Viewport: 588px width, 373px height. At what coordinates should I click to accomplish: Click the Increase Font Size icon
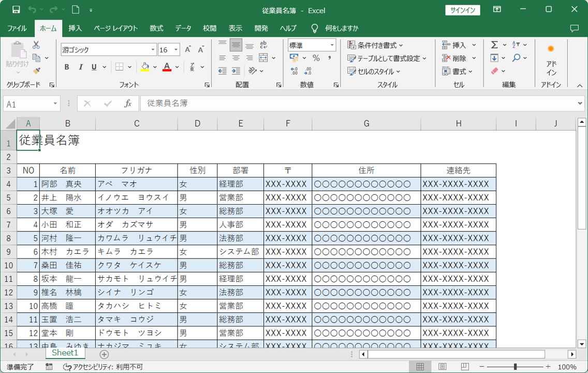pos(188,50)
